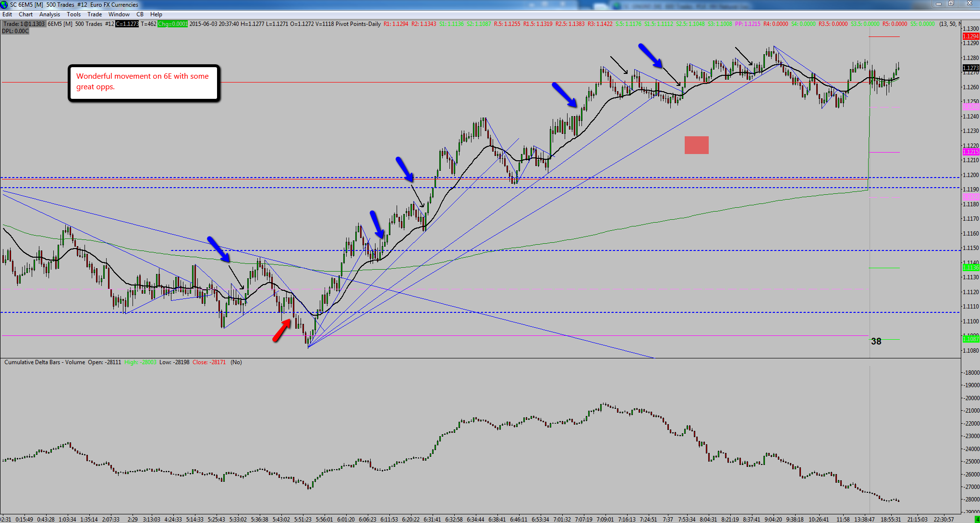Click the 5:51:23 time axis label
This screenshot has width=980, height=523.
click(302, 519)
